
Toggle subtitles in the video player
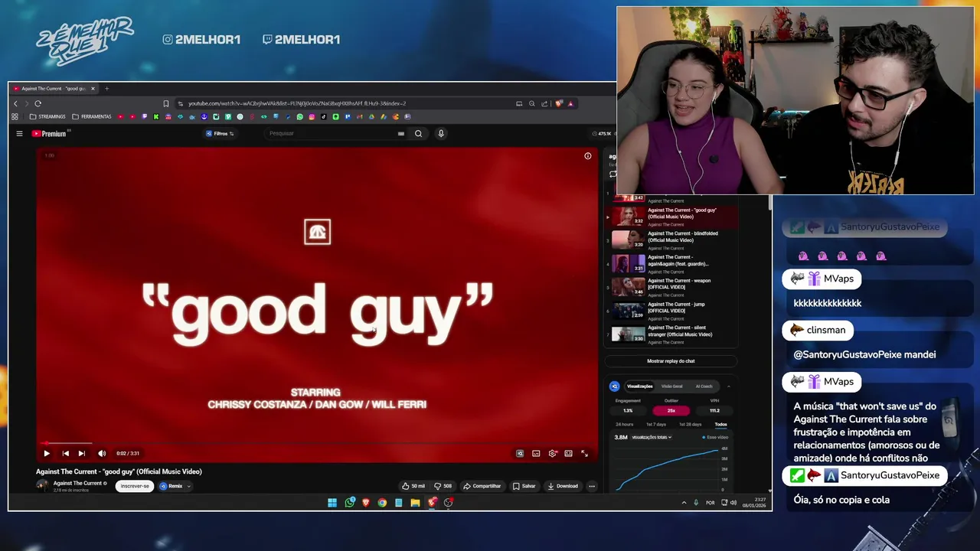coord(536,453)
